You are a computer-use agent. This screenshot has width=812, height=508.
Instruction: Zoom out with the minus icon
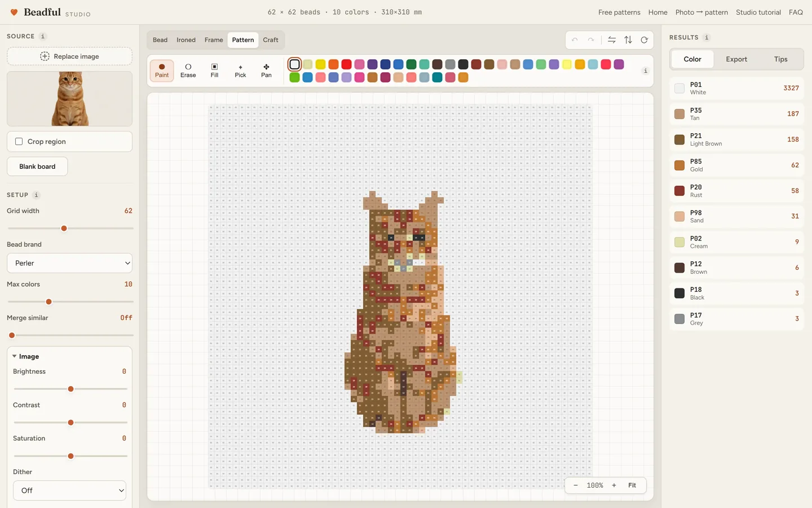(x=576, y=485)
